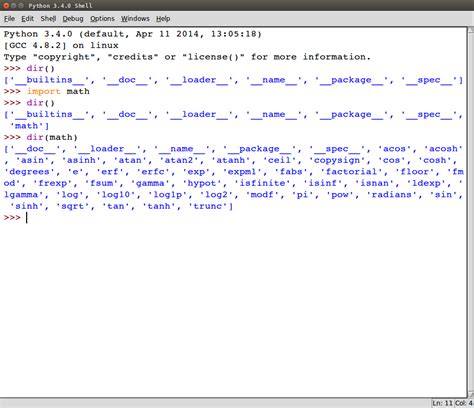474x408 pixels.
Task: Click 'atan2' in the output list
Action: pyautogui.click(x=179, y=160)
